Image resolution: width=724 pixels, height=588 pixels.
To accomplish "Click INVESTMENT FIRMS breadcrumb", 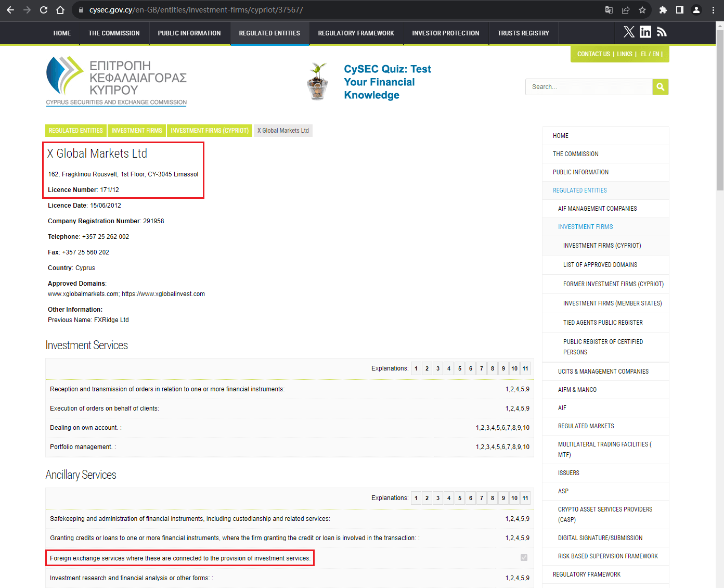I will click(x=137, y=131).
